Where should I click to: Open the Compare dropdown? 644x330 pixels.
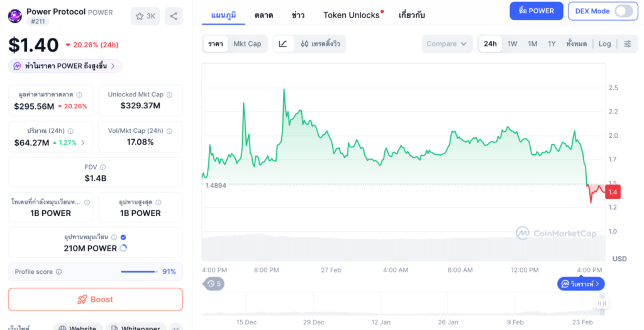click(447, 43)
